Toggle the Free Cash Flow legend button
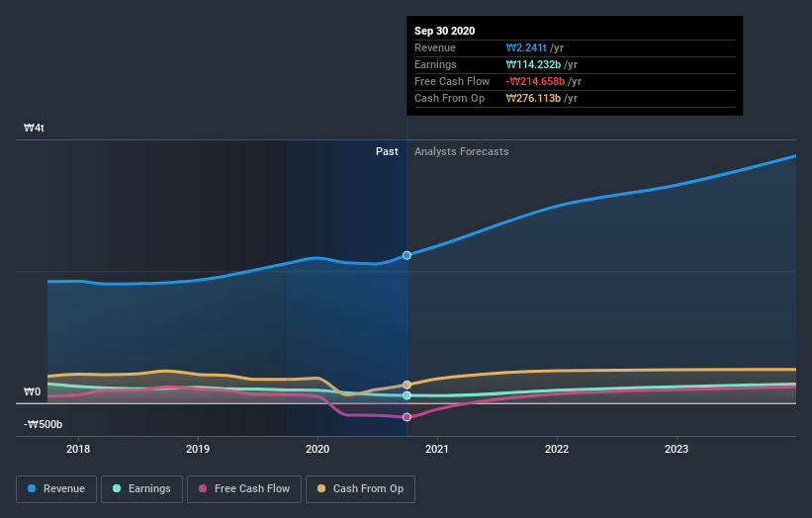Viewport: 812px width, 518px height. coord(244,489)
